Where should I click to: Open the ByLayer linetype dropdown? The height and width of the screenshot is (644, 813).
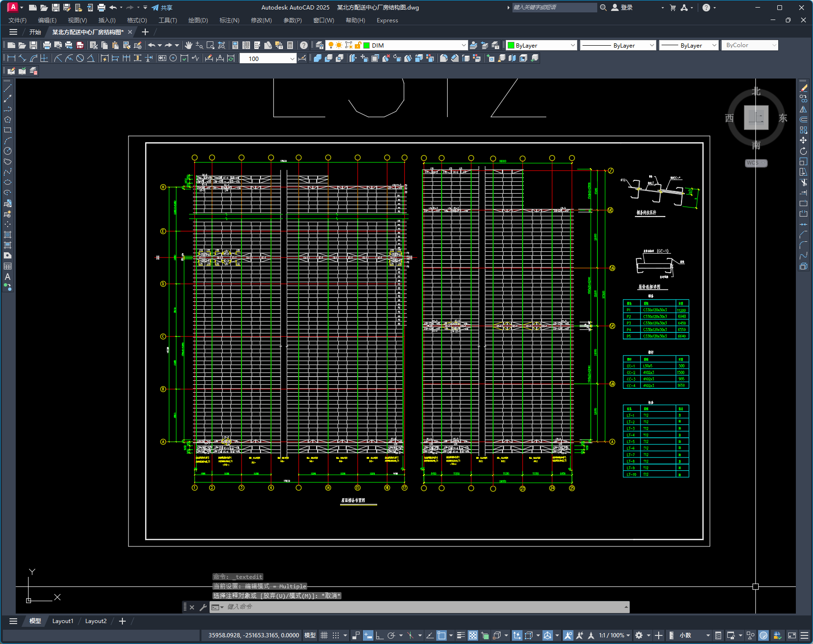(x=652, y=45)
